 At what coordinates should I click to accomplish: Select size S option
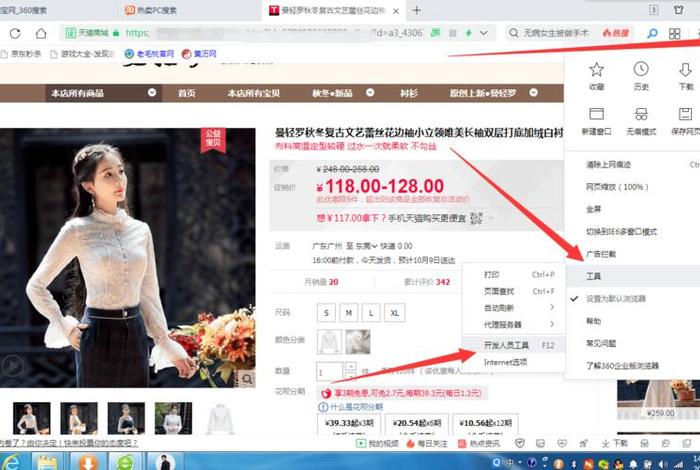coord(326,312)
